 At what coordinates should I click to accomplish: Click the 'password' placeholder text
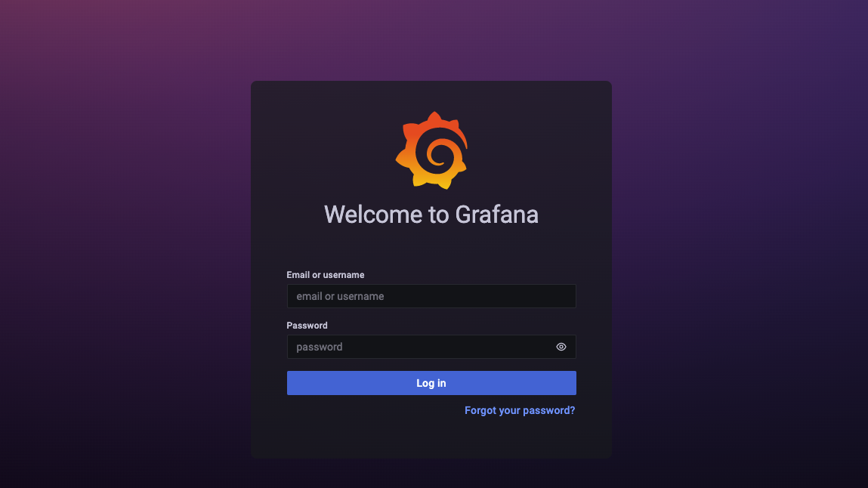coord(319,347)
